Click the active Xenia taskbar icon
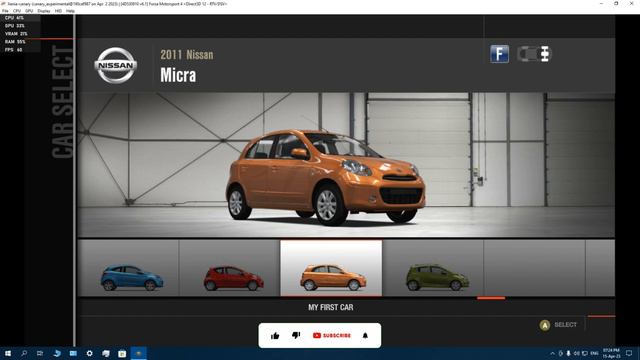Image resolution: width=640 pixels, height=360 pixels. tap(139, 353)
